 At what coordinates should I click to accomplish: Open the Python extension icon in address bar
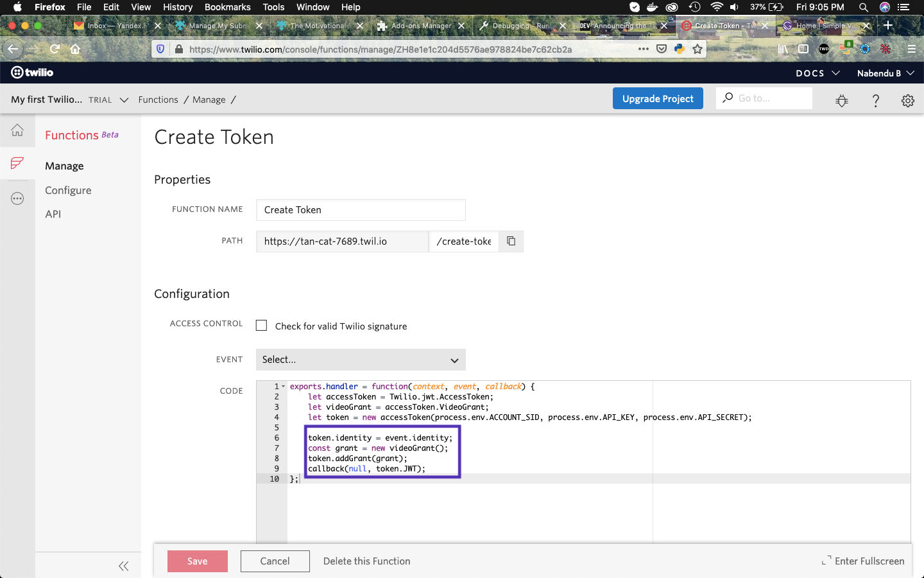pos(680,49)
